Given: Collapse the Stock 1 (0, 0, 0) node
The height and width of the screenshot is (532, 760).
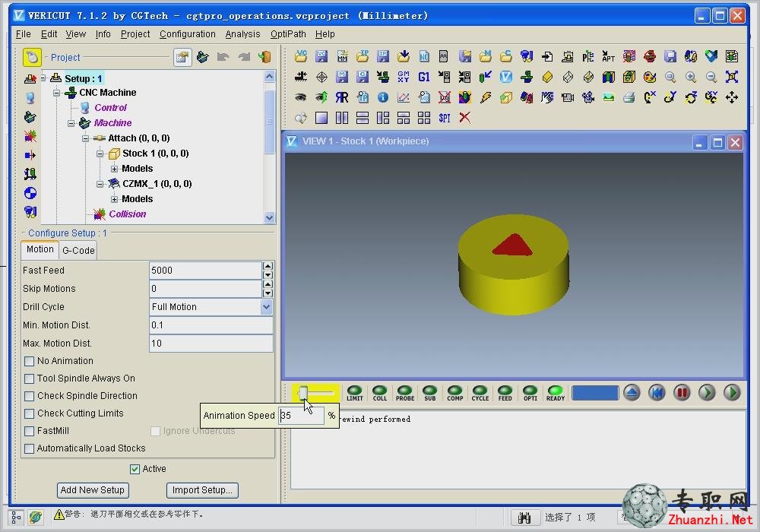Looking at the screenshot, I should click(100, 154).
